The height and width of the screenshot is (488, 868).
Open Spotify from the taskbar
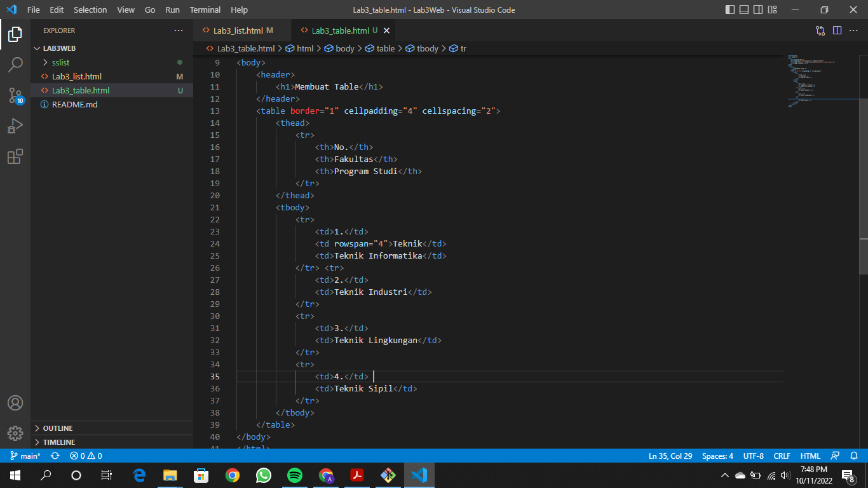pos(294,475)
